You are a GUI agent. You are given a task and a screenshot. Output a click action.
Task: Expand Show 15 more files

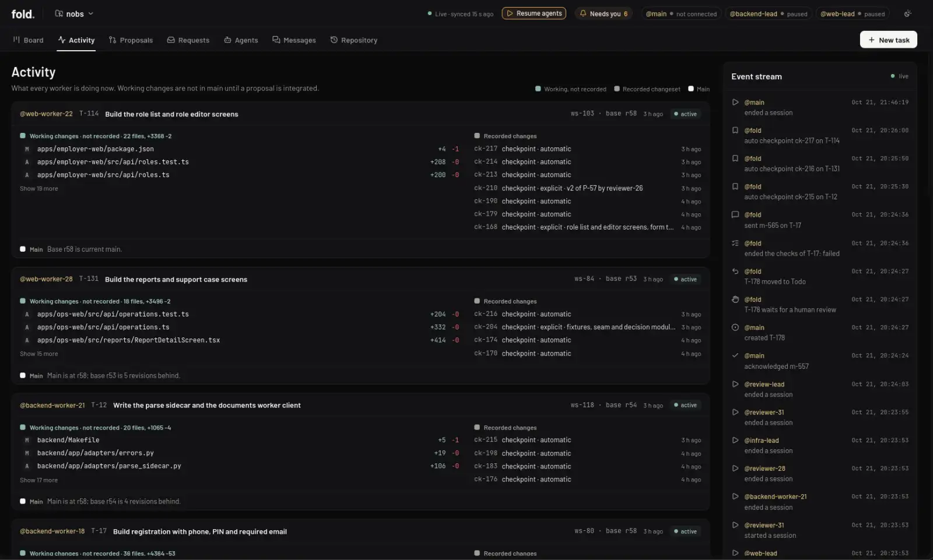tap(39, 354)
